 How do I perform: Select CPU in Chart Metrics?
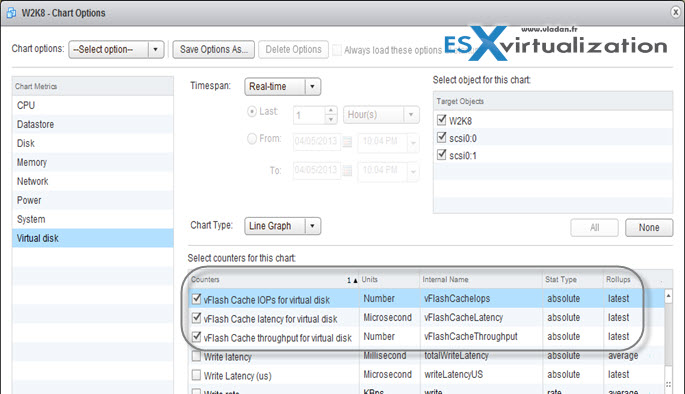[x=93, y=105]
